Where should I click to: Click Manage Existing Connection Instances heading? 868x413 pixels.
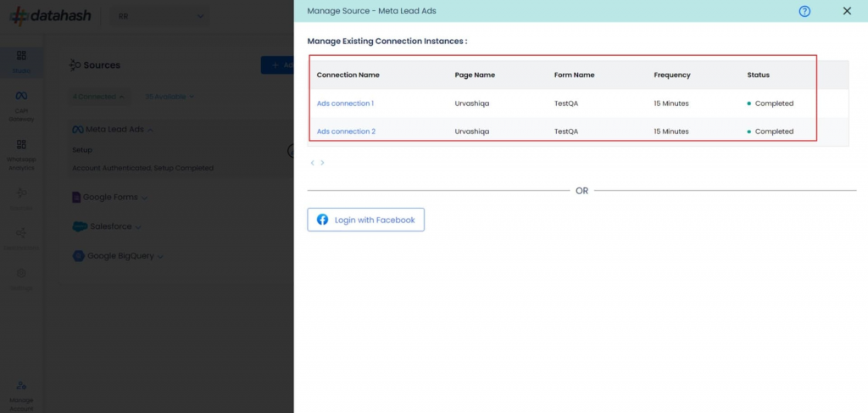click(x=387, y=42)
